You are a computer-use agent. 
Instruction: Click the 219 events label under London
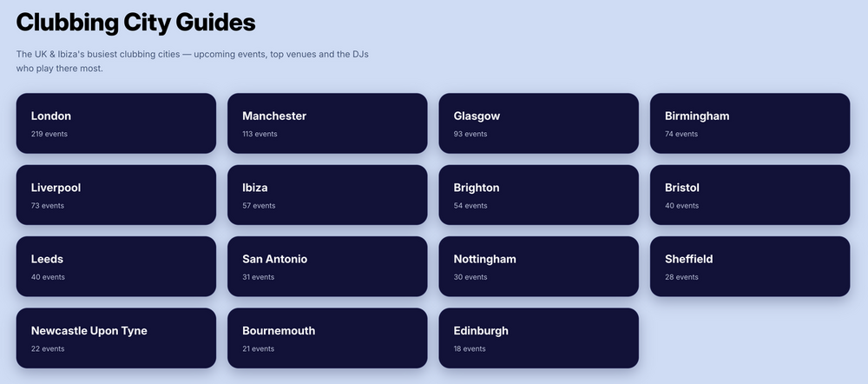click(49, 134)
